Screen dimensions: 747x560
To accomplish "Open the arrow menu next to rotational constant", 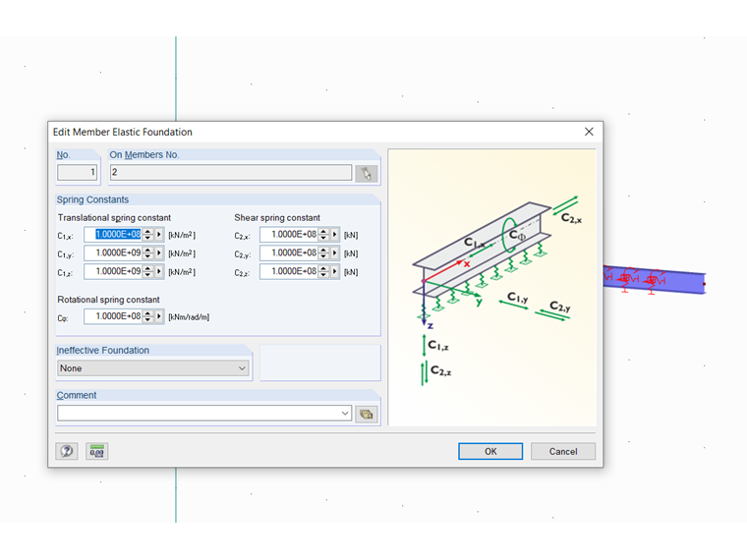I will click(x=159, y=316).
